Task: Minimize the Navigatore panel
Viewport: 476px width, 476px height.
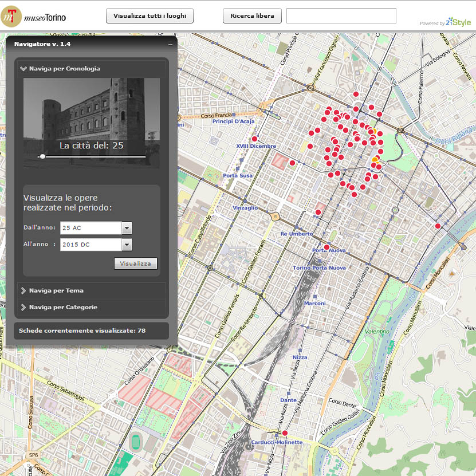Action: pos(170,45)
